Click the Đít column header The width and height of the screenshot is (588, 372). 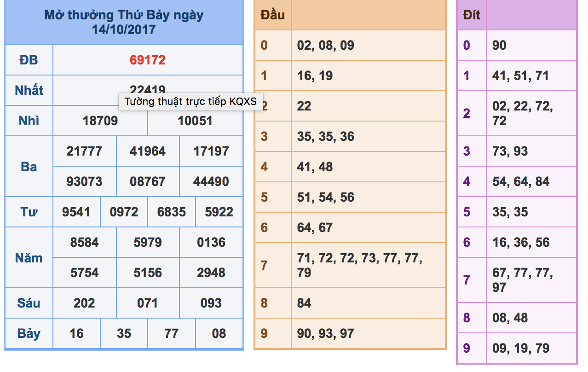[472, 15]
